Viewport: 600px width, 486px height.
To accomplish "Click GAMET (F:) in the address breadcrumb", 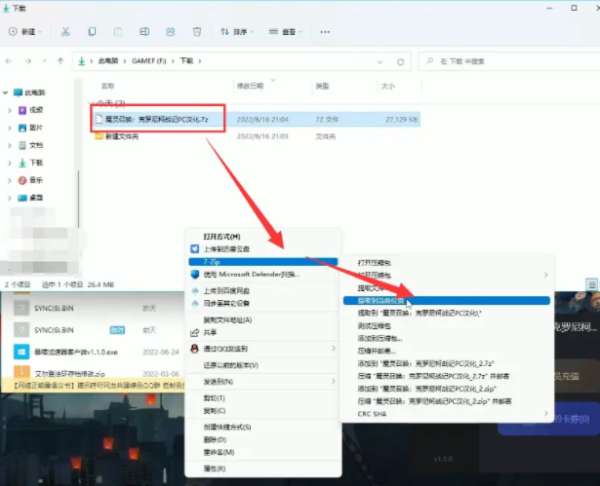I will coord(149,61).
